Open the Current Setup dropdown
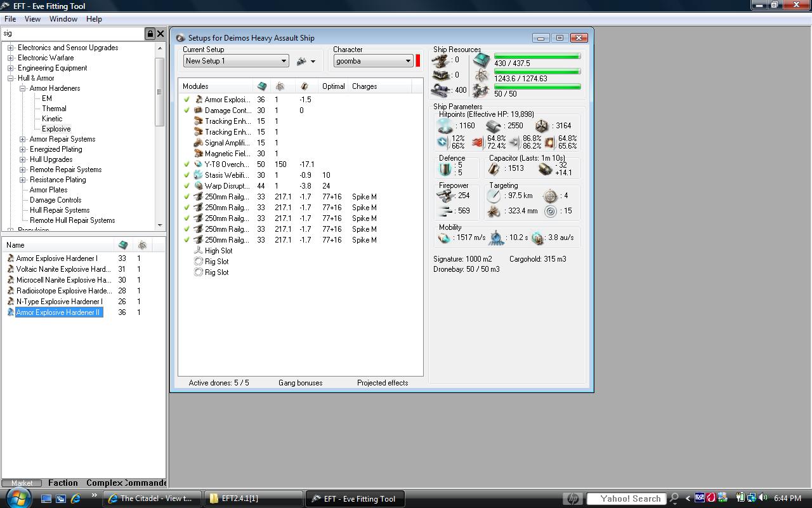Viewport: 812px width, 508px height. (x=236, y=61)
